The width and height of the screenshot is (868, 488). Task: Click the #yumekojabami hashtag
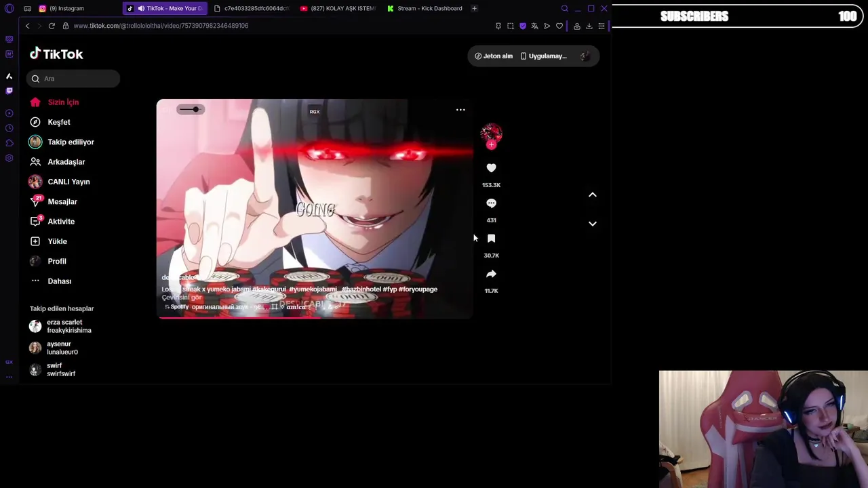click(x=313, y=289)
